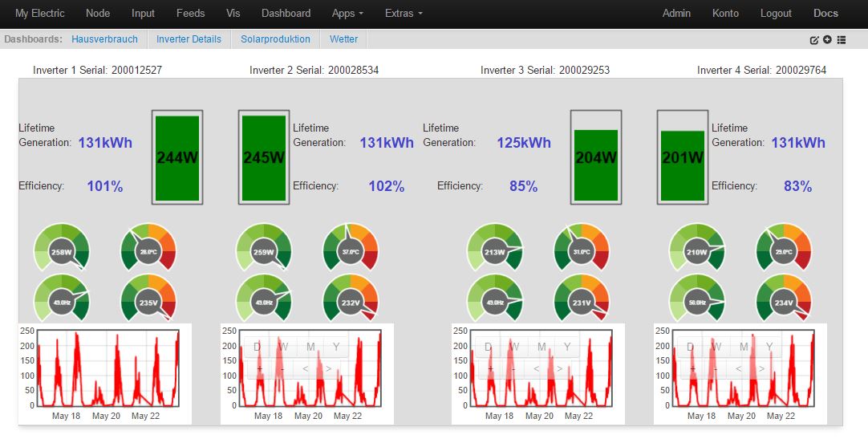The height and width of the screenshot is (439, 868).
Task: Expand the Extras dropdown menu
Action: click(404, 14)
